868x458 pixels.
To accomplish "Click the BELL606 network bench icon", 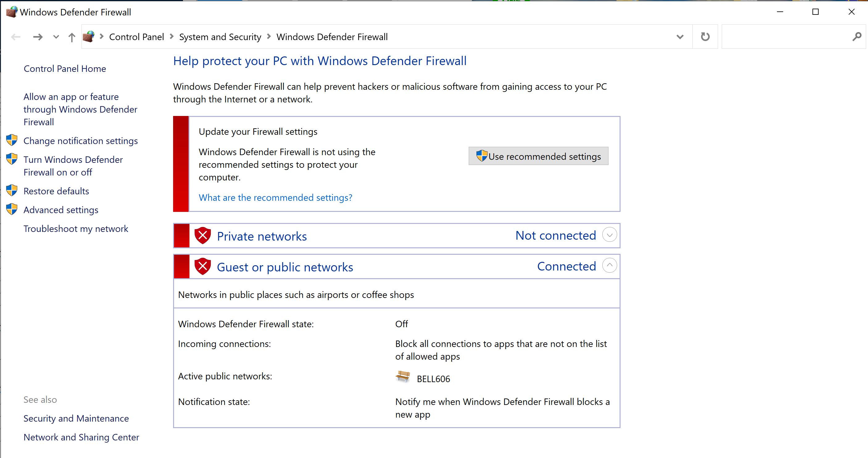I will (403, 376).
